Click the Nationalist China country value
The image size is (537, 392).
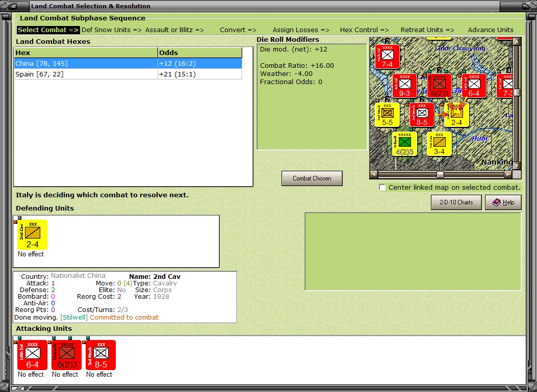coord(78,276)
